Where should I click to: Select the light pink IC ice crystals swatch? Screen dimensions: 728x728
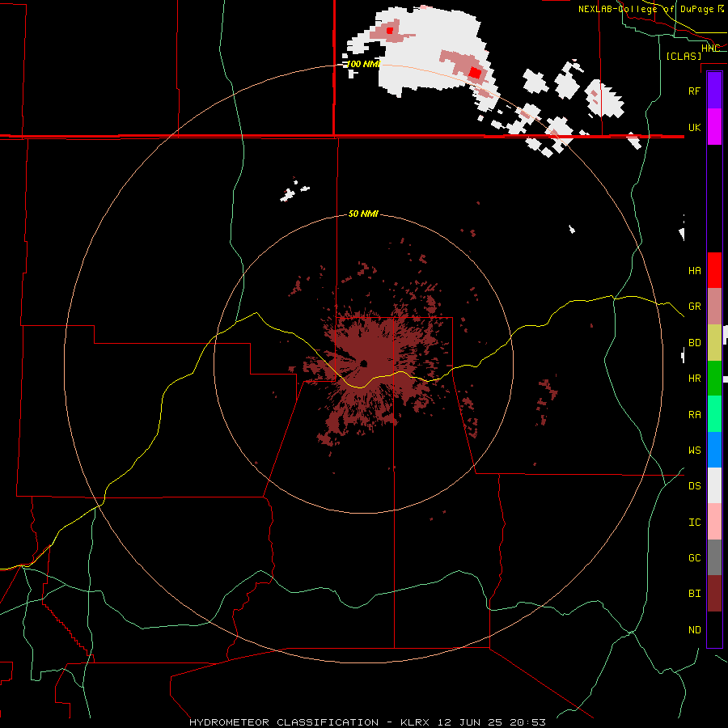point(714,522)
